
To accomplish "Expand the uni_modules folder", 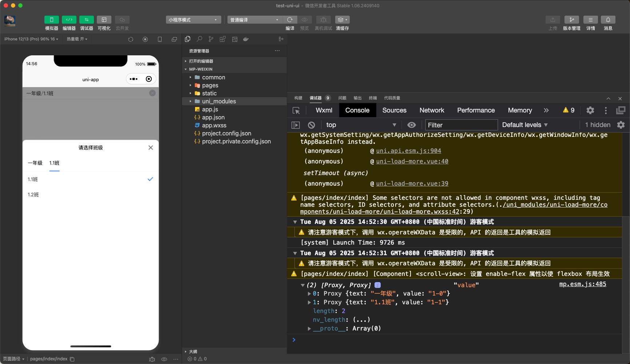I will [234, 101].
